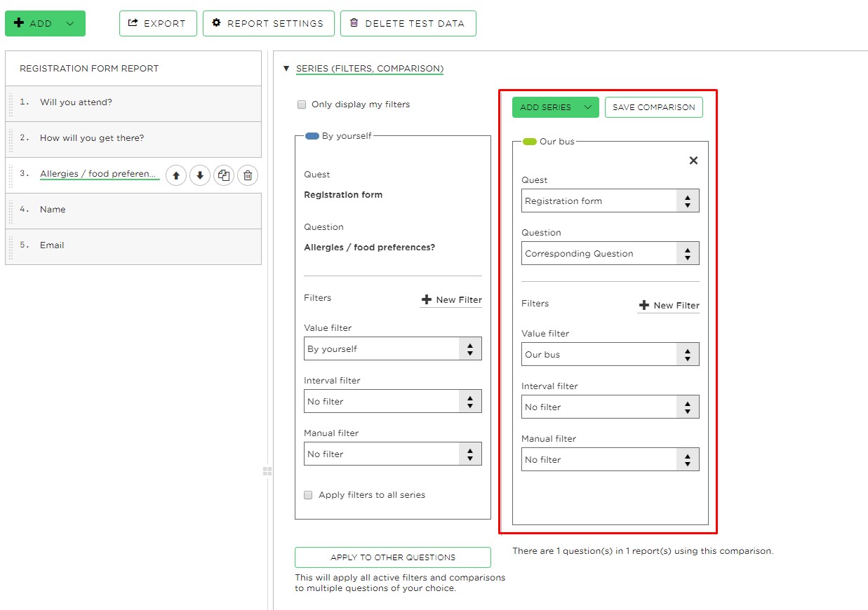868x610 pixels.
Task: Click drag handle beside Will you attend?
Action: pyautogui.click(x=11, y=104)
